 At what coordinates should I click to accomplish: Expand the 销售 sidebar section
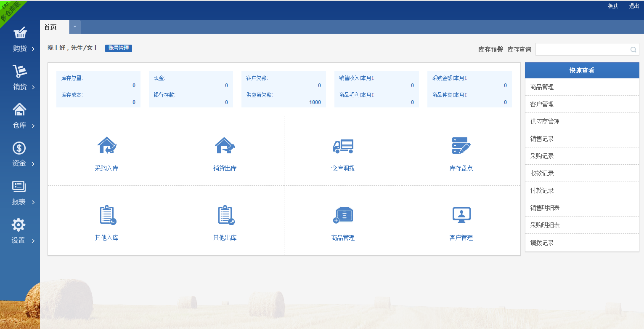[32, 87]
